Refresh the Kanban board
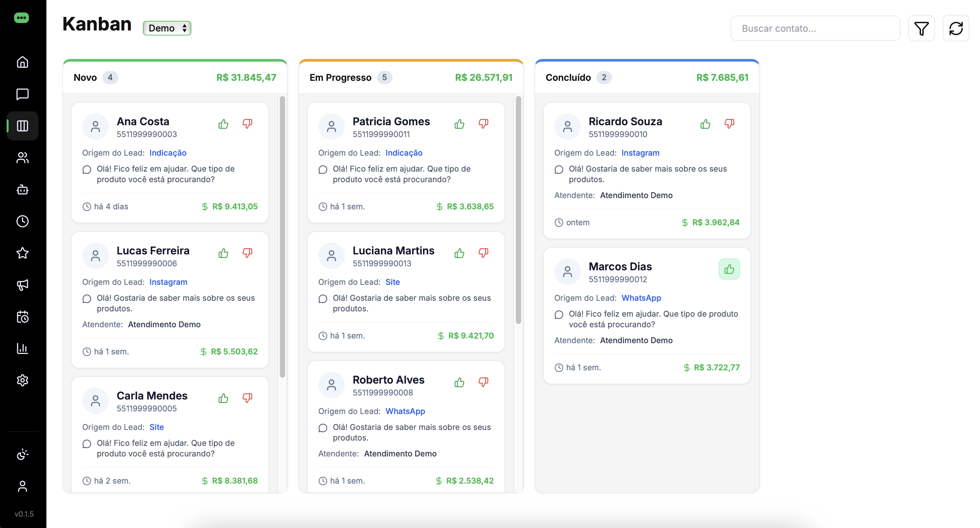Image resolution: width=980 pixels, height=528 pixels. 956,28
